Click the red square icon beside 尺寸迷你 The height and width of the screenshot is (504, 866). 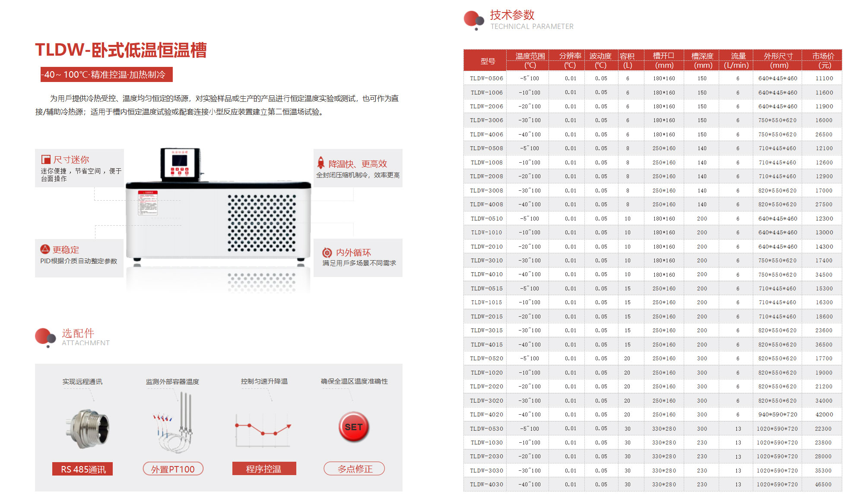[x=46, y=159]
